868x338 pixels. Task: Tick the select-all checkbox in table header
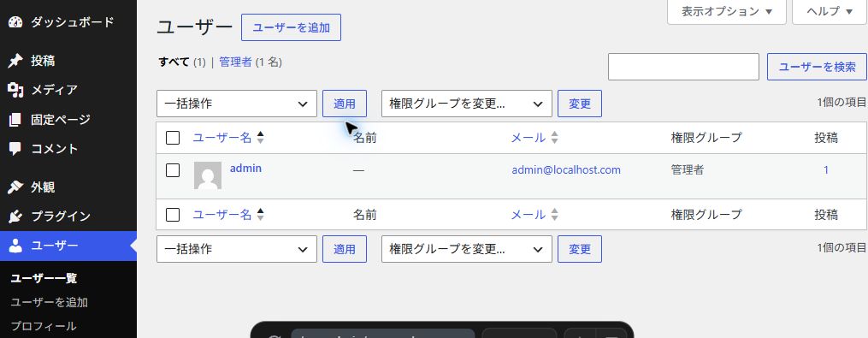(173, 138)
